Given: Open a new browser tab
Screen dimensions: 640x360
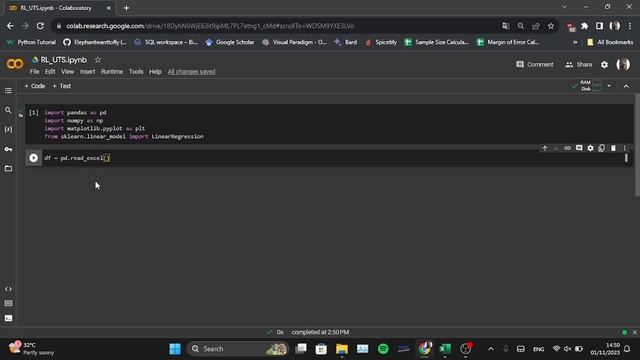Looking at the screenshot, I should (x=127, y=8).
